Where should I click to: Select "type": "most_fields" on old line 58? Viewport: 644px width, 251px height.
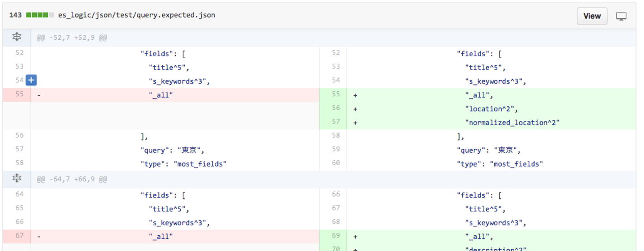coord(183,164)
